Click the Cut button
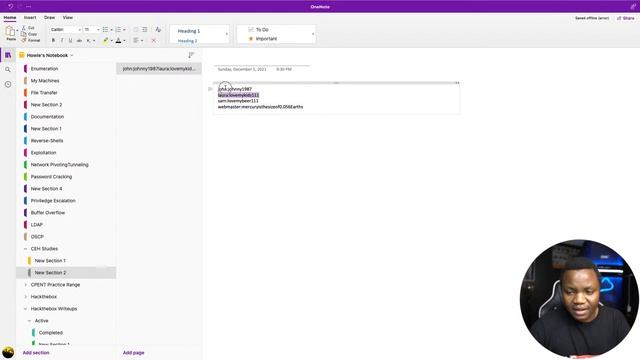Image resolution: width=640 pixels, height=360 pixels. click(x=28, y=28)
